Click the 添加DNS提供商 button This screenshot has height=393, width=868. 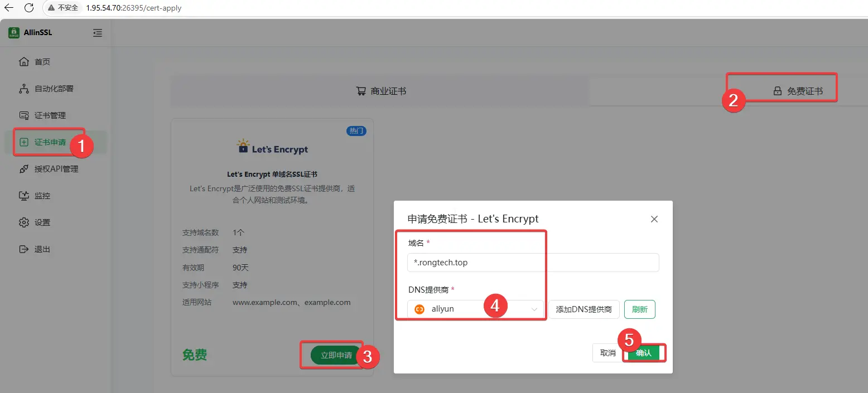tap(584, 309)
